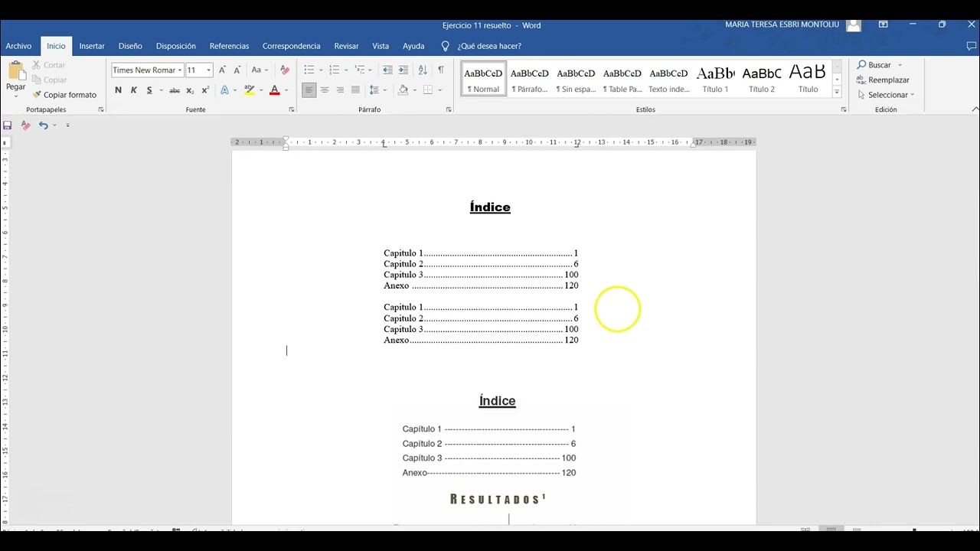Open change case Aa dropdown
The width and height of the screenshot is (980, 551).
(260, 70)
